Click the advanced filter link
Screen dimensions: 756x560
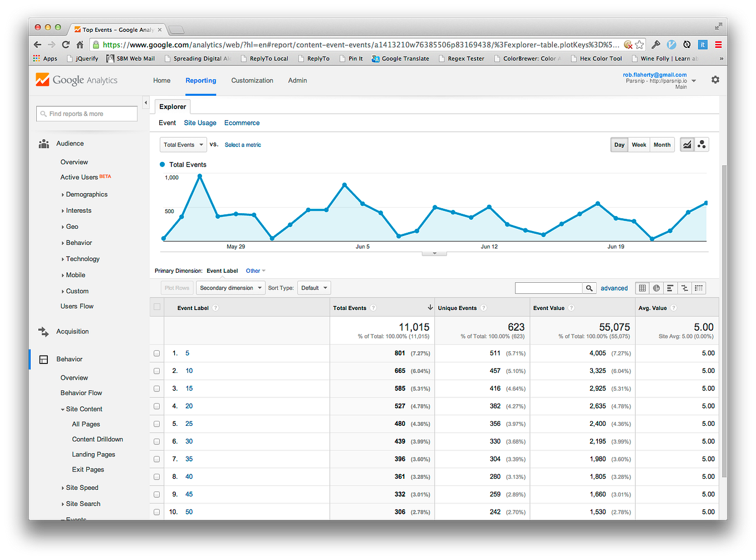point(614,288)
